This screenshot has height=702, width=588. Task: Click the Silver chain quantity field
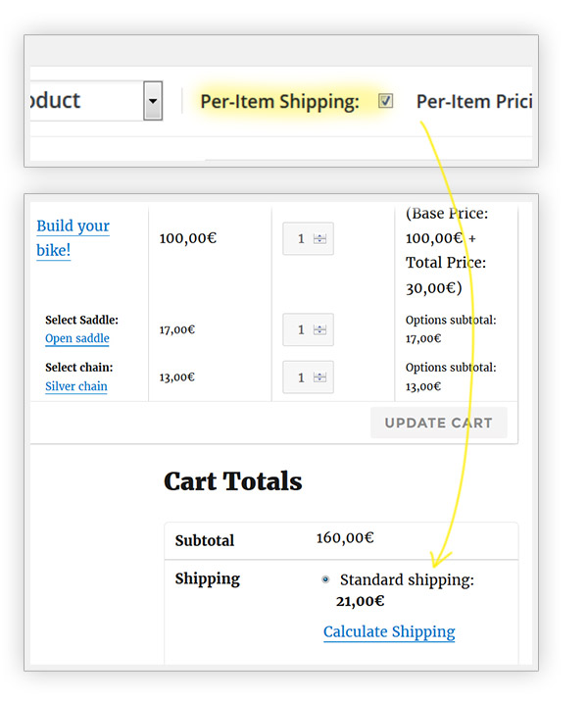301,377
